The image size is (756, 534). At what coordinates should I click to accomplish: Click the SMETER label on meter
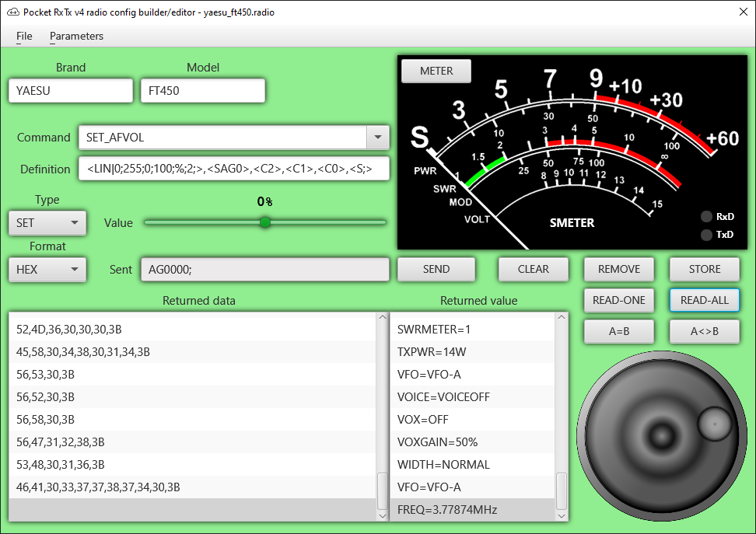[x=572, y=222]
